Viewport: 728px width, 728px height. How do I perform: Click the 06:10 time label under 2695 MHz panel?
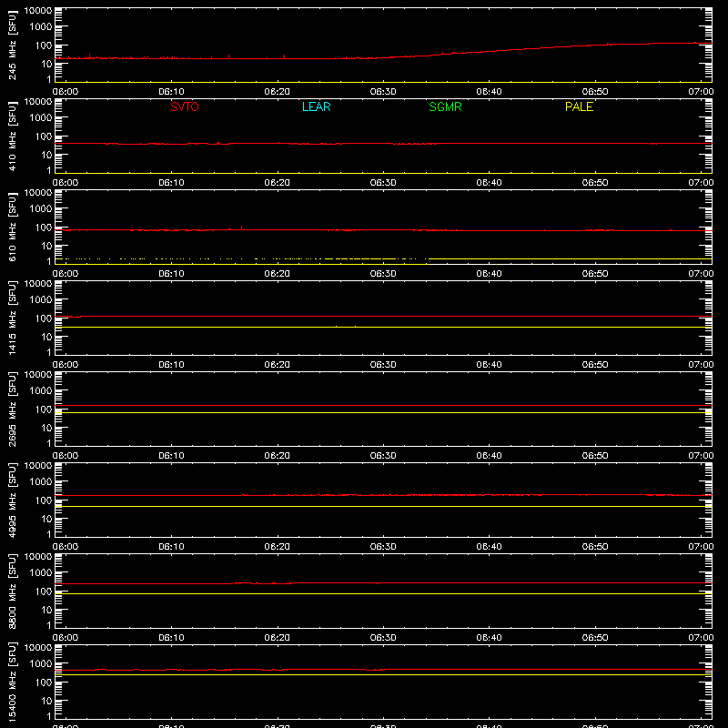pos(171,456)
